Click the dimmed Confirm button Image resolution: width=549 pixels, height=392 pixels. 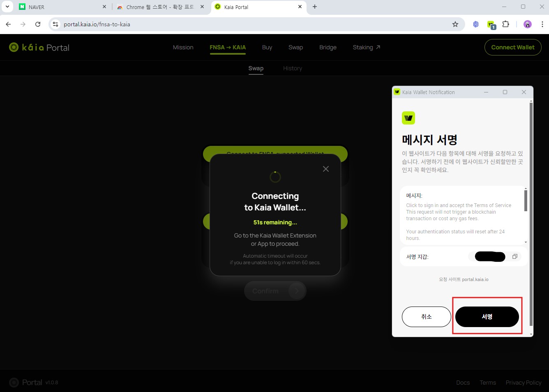[275, 291]
